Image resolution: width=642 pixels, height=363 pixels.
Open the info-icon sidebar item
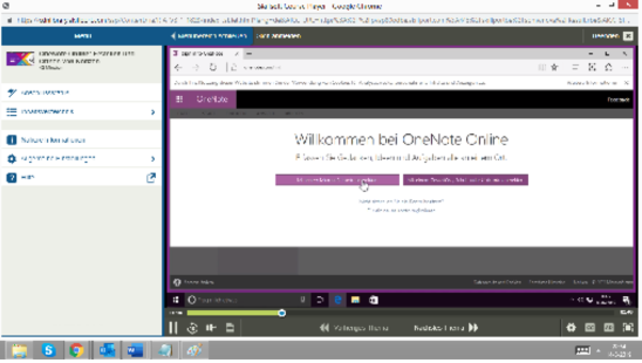click(81, 140)
